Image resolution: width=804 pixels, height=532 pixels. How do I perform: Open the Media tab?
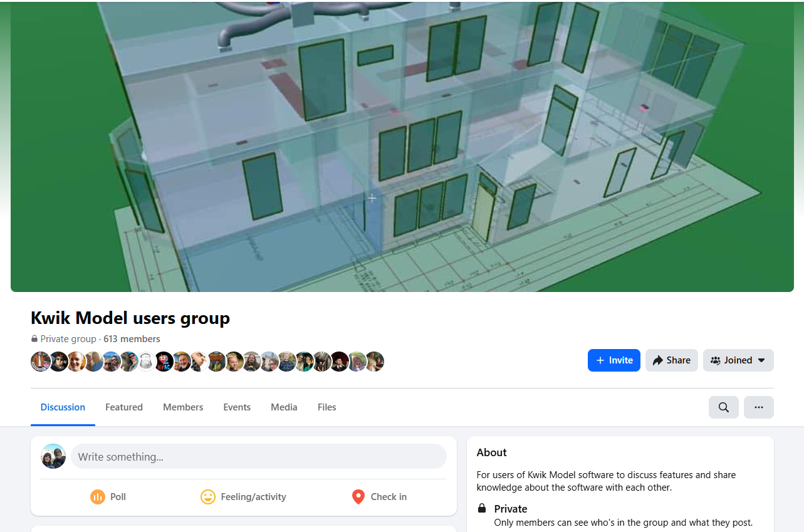284,407
